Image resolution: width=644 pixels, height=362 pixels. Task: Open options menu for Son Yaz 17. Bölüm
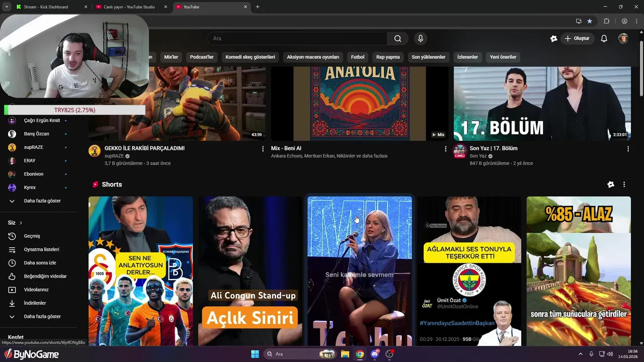click(628, 149)
